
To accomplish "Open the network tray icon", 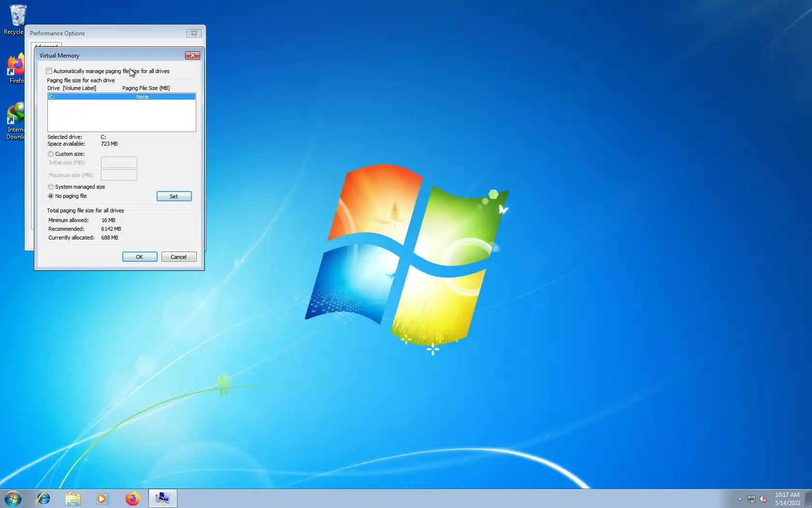I will pos(752,499).
